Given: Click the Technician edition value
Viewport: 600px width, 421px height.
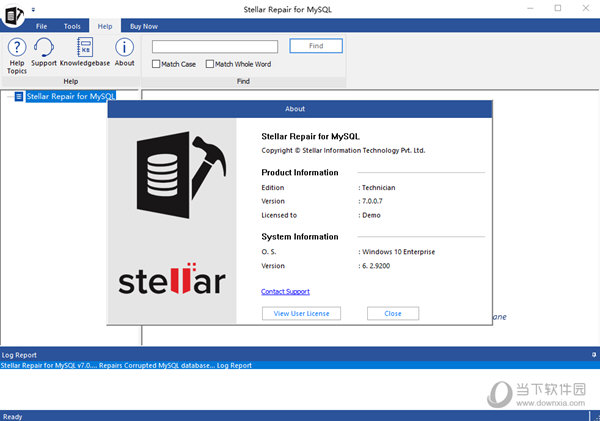Looking at the screenshot, I should point(377,188).
